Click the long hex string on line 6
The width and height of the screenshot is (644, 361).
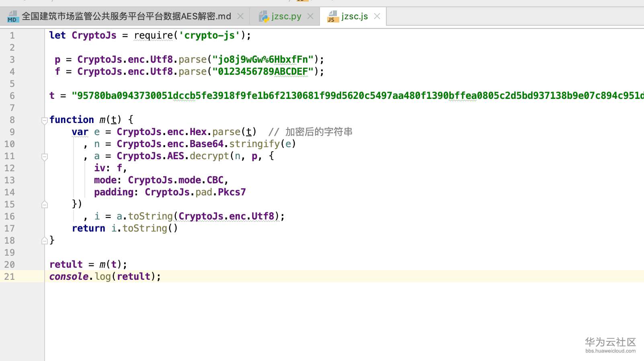point(358,96)
